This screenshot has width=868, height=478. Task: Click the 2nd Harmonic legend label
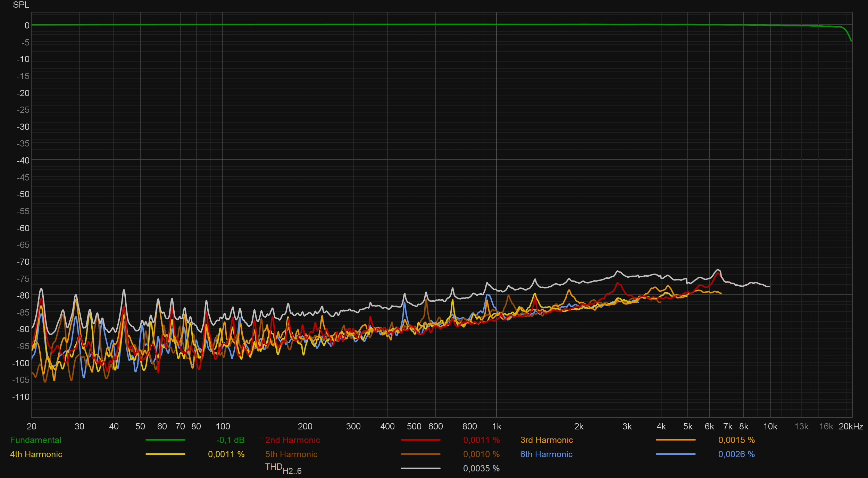[292, 440]
